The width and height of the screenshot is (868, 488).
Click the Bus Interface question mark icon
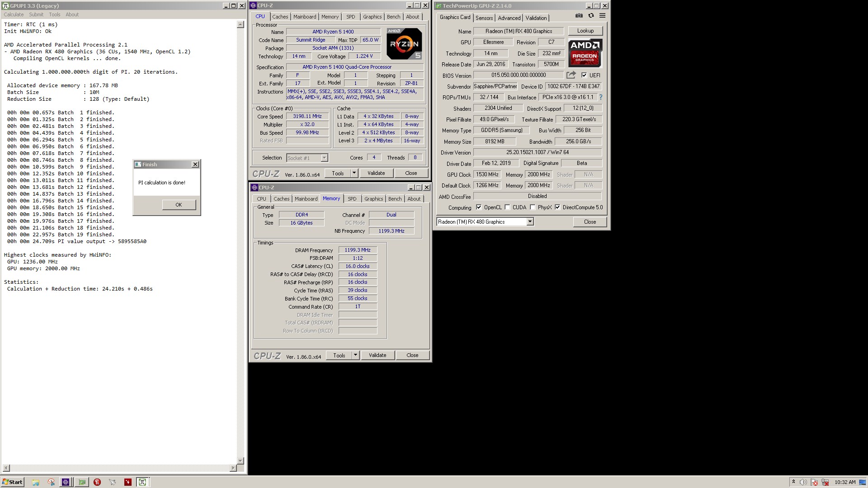601,97
